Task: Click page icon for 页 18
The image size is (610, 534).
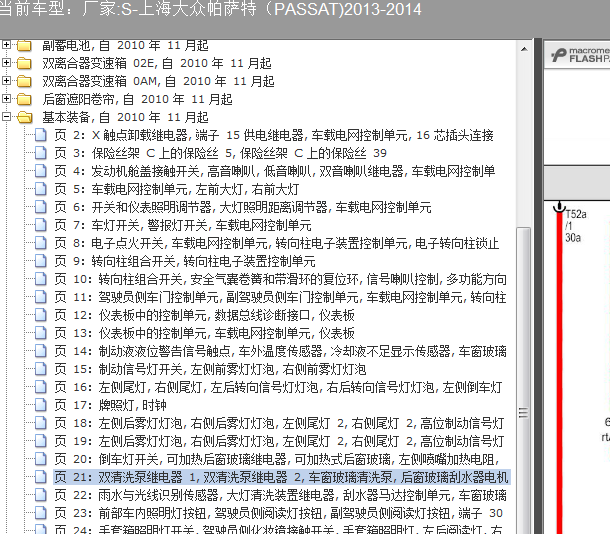Action: (x=40, y=423)
